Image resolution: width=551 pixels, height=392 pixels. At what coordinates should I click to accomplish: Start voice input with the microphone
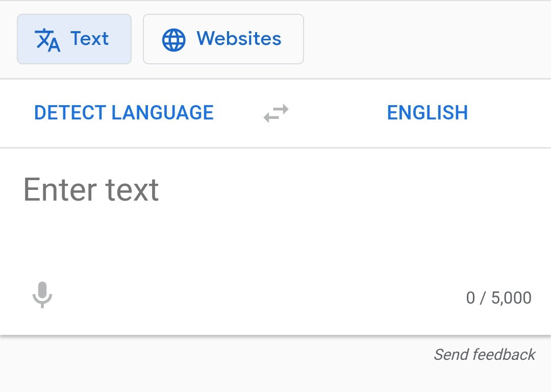click(x=42, y=295)
